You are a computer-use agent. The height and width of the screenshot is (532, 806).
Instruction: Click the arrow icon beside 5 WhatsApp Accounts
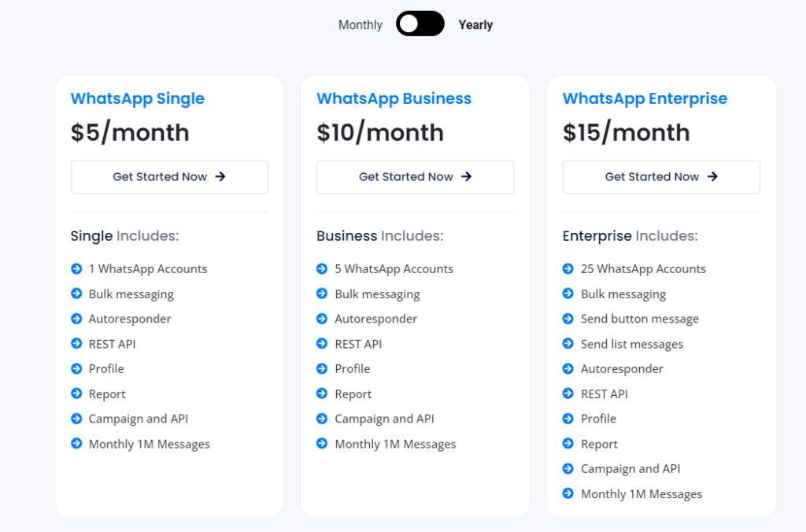coord(322,268)
